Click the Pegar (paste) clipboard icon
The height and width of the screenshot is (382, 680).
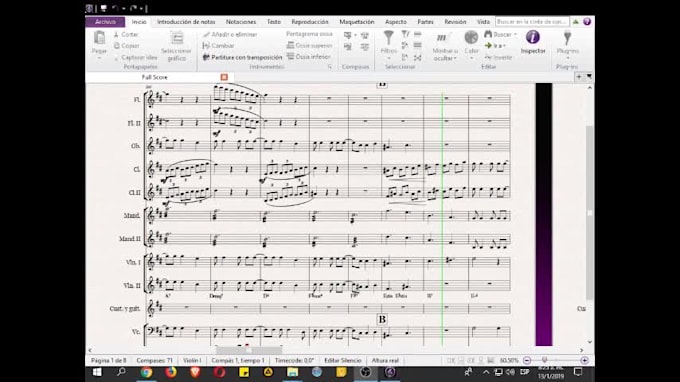point(99,38)
